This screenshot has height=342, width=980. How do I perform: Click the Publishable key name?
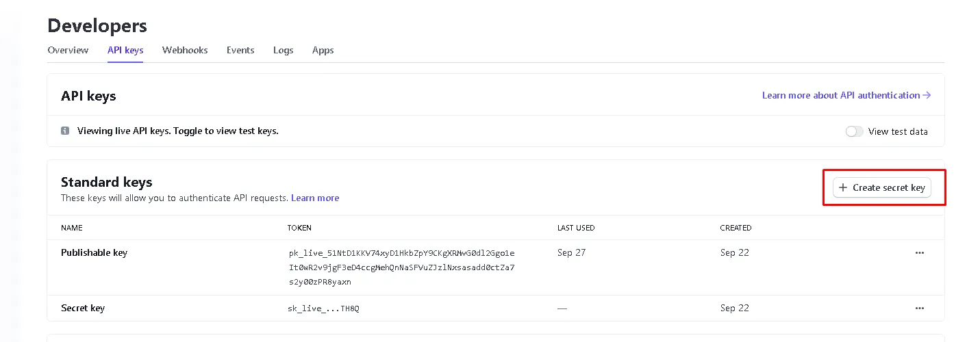coord(95,252)
